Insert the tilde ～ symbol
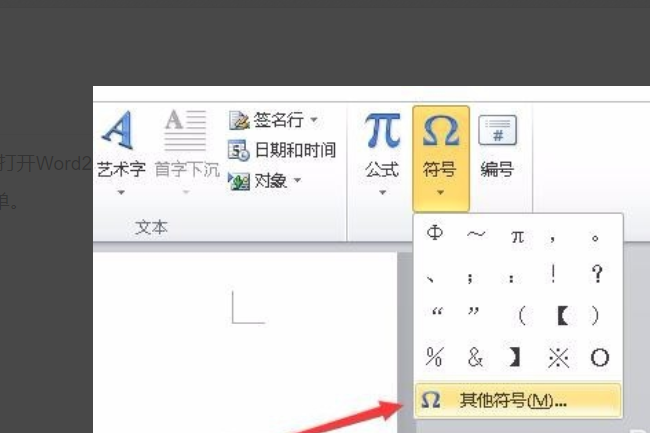Screen dimensions: 650x433 476,235
